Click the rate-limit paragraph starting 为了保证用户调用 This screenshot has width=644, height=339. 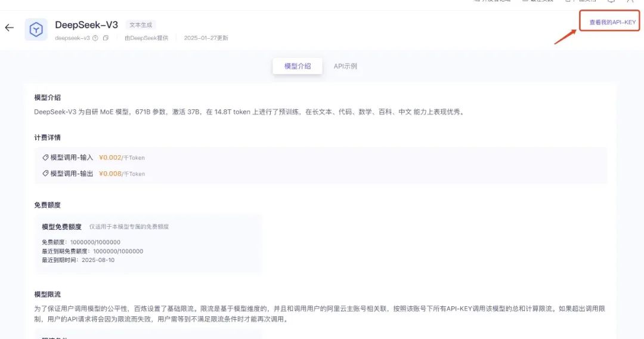pos(320,314)
